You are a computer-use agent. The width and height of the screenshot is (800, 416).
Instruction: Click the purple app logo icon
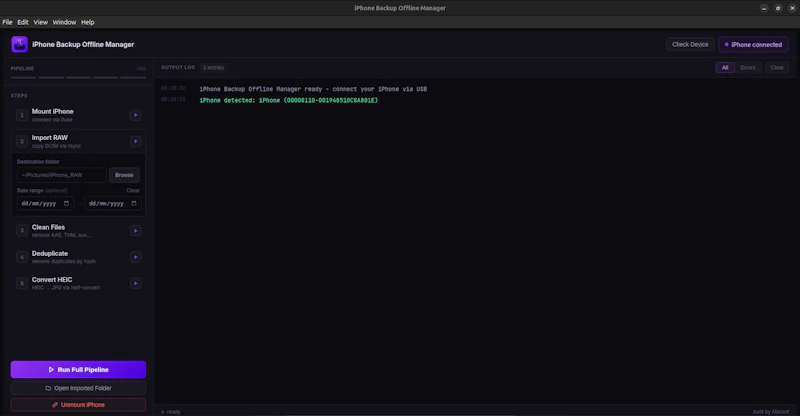(x=19, y=44)
